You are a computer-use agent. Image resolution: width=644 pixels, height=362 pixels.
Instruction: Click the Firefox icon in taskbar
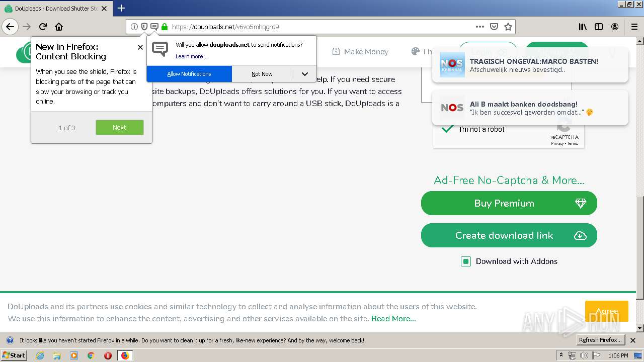125,355
